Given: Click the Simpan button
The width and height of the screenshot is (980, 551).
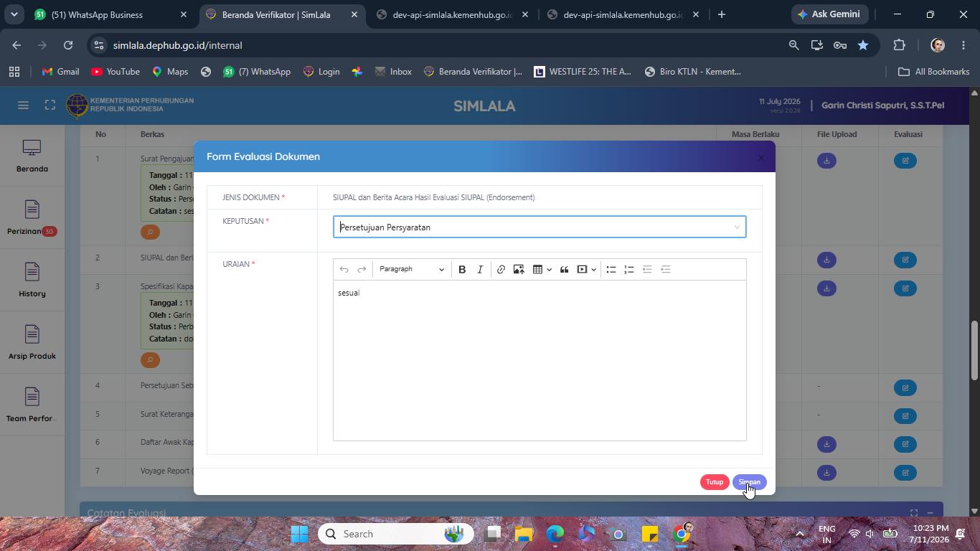Looking at the screenshot, I should [749, 482].
